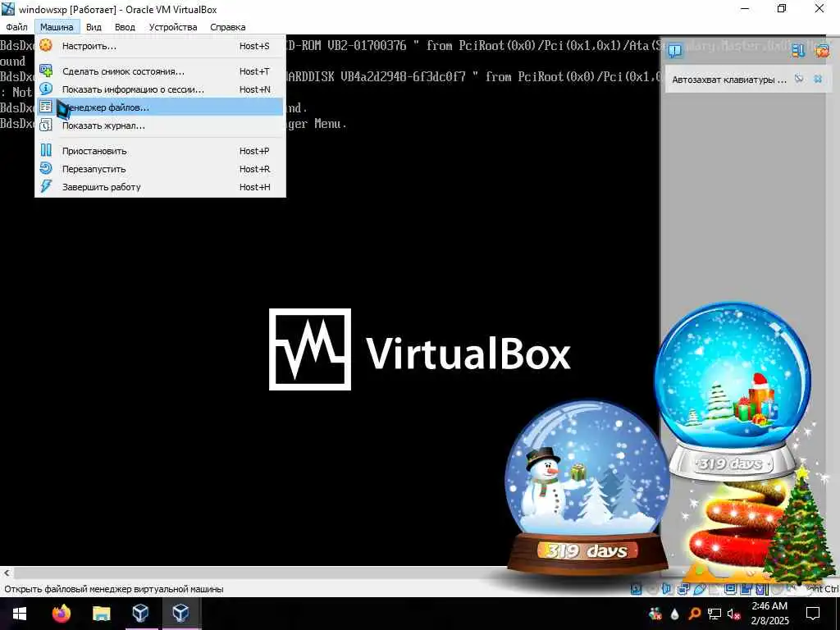The image size is (840, 630).
Task: Click the unlink icon next to Автозахват клавиатуры
Action: 799,79
